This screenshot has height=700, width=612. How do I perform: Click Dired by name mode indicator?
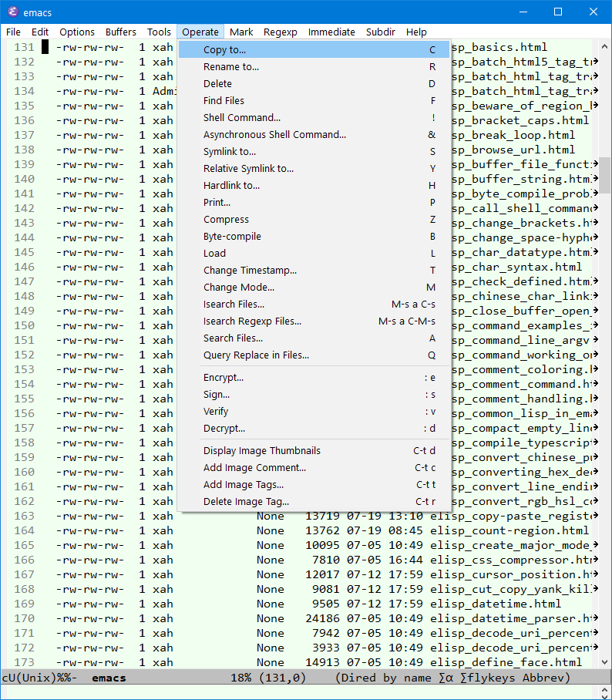[x=383, y=678]
